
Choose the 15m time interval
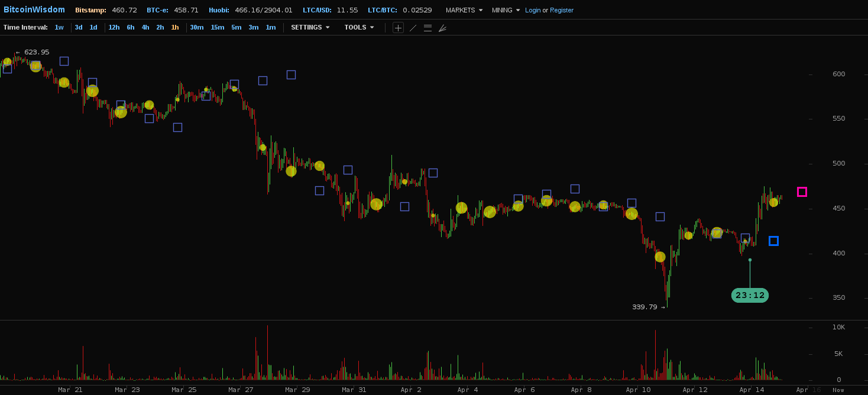217,27
